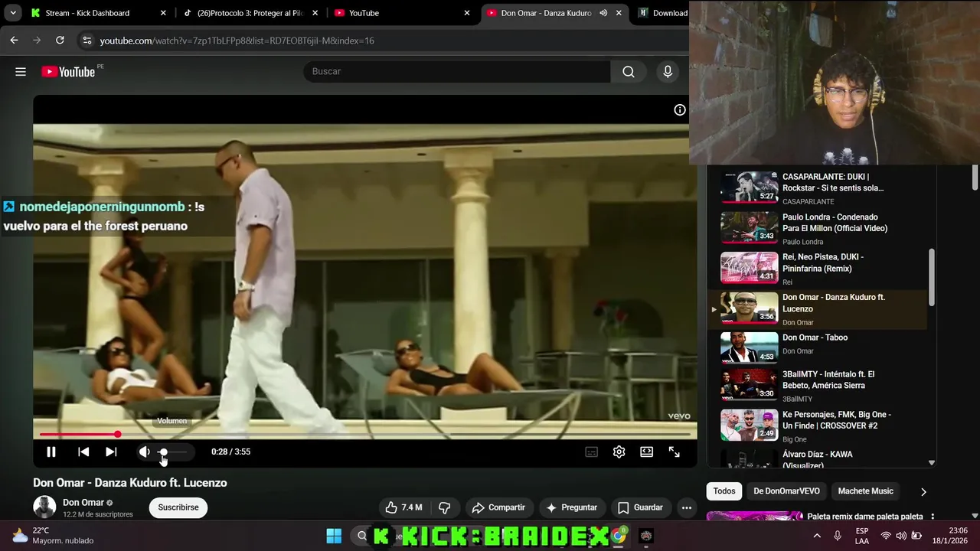
Task: Open the ESP LAA language switcher
Action: 862,536
